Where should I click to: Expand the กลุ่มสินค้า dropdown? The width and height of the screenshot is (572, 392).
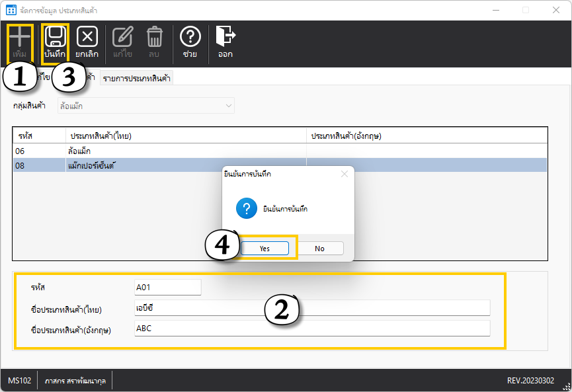coord(229,106)
